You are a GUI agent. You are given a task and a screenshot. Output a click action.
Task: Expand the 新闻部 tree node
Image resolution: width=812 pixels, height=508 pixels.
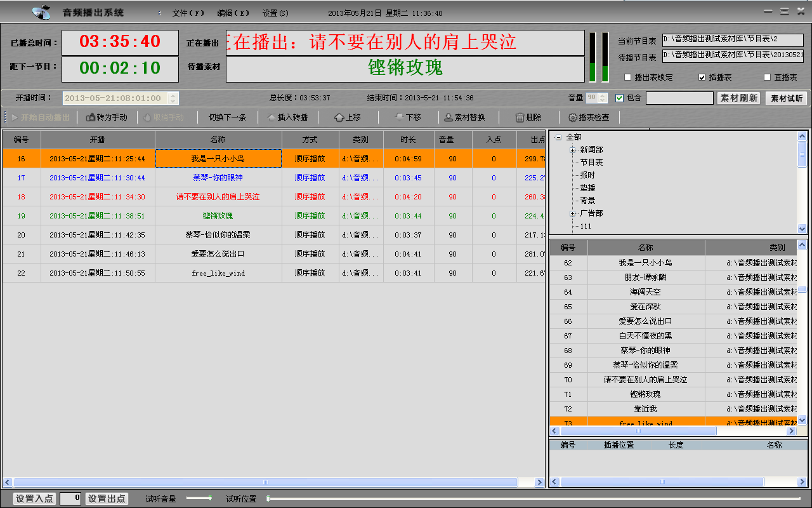[x=573, y=150]
